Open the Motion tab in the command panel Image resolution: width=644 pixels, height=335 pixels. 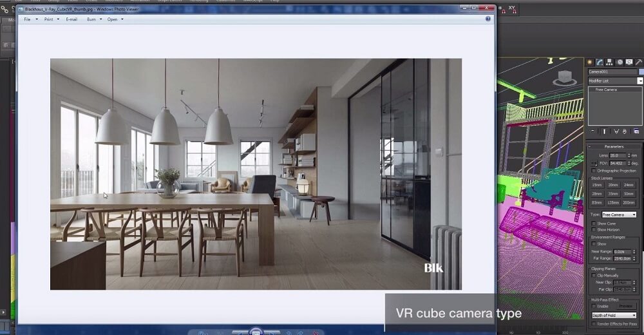click(x=620, y=62)
